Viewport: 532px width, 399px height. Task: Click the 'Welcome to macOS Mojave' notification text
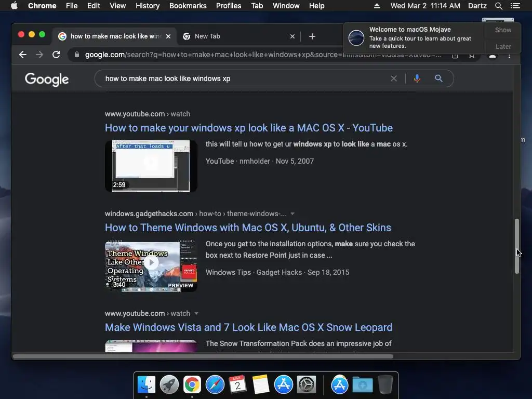click(410, 30)
